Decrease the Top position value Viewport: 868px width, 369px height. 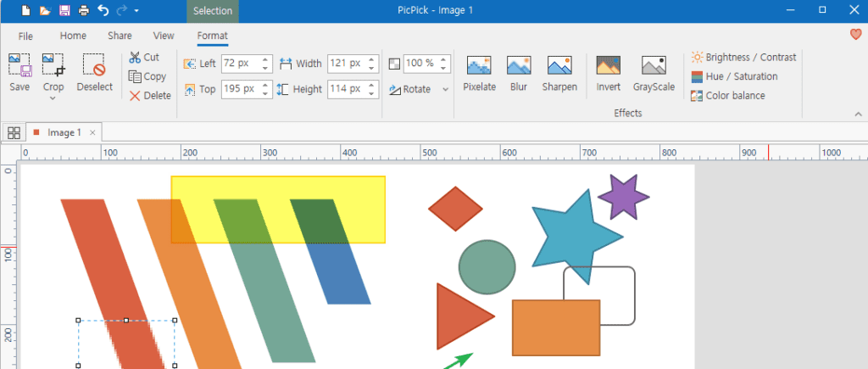tap(265, 93)
